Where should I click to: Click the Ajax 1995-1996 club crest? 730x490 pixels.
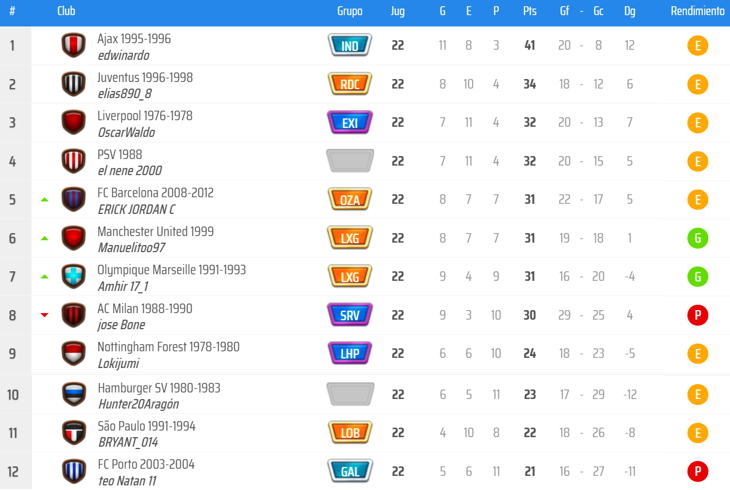tap(73, 46)
